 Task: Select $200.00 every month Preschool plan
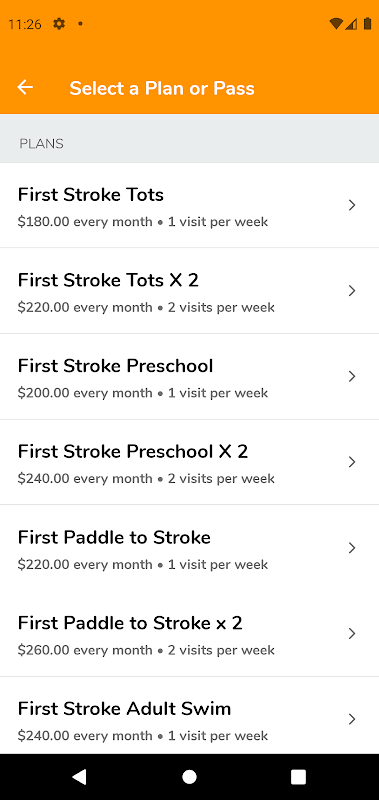tap(189, 377)
